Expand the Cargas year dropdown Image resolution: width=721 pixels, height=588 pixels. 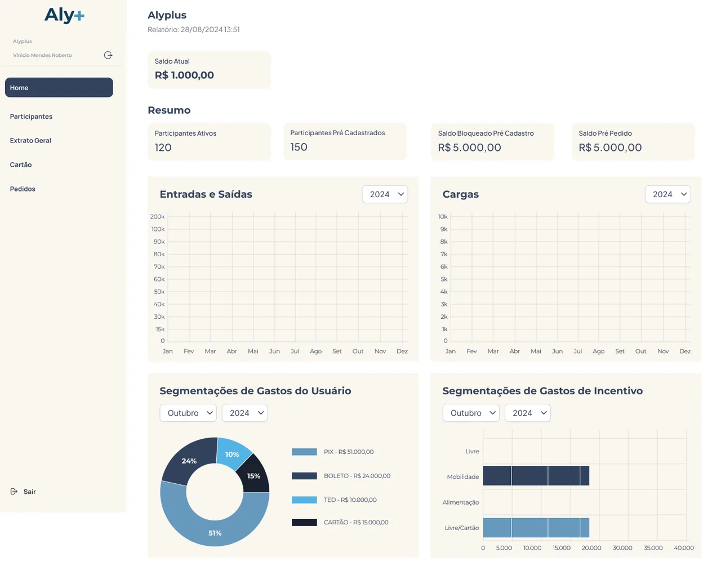667,194
